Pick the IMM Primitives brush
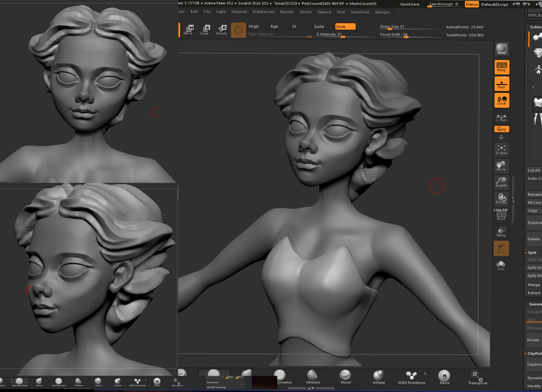Screen dimensions: 542x392 412,377
